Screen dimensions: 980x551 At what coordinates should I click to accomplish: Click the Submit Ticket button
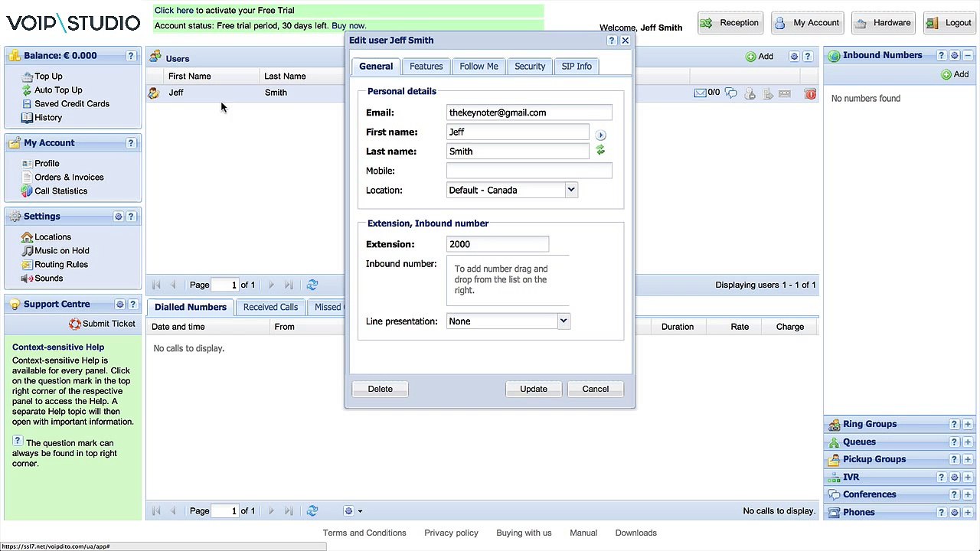(102, 324)
